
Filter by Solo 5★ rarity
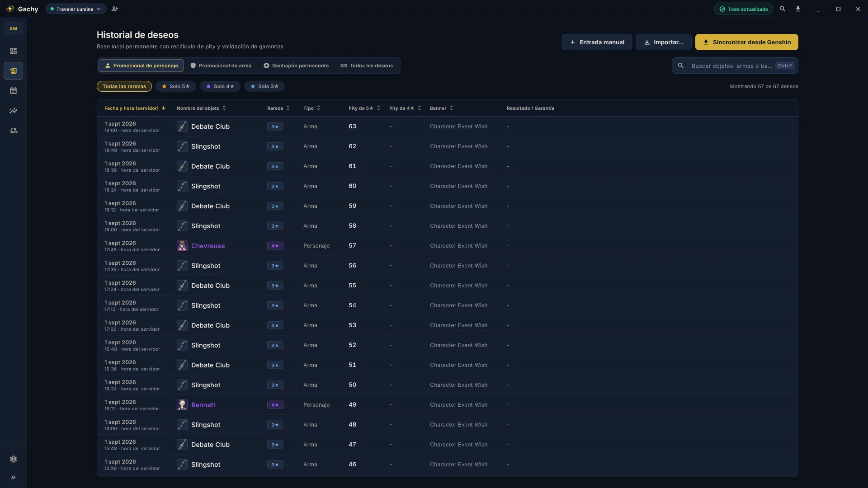pos(176,86)
